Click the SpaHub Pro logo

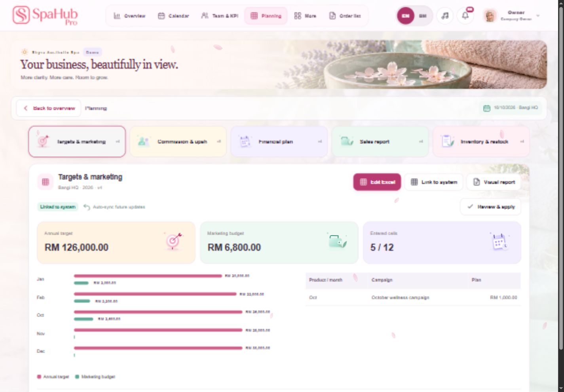click(x=45, y=15)
